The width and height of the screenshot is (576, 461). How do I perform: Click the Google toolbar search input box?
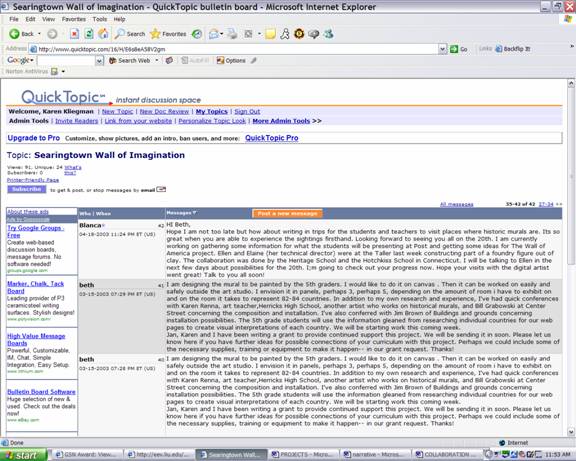point(66,61)
